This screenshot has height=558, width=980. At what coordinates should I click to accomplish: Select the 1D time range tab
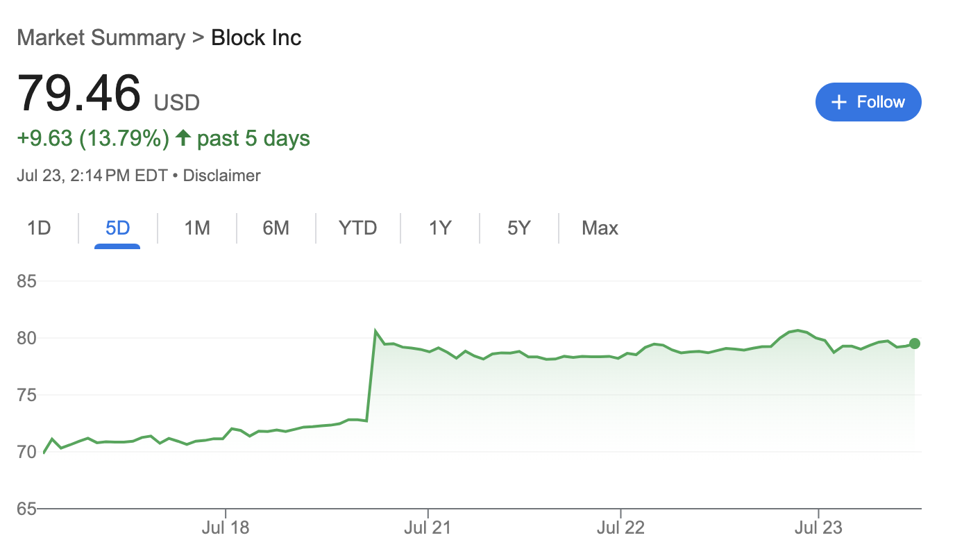coord(40,228)
